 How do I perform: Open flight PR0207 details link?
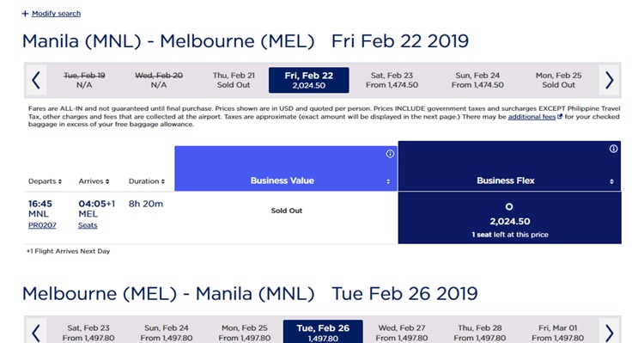point(42,225)
